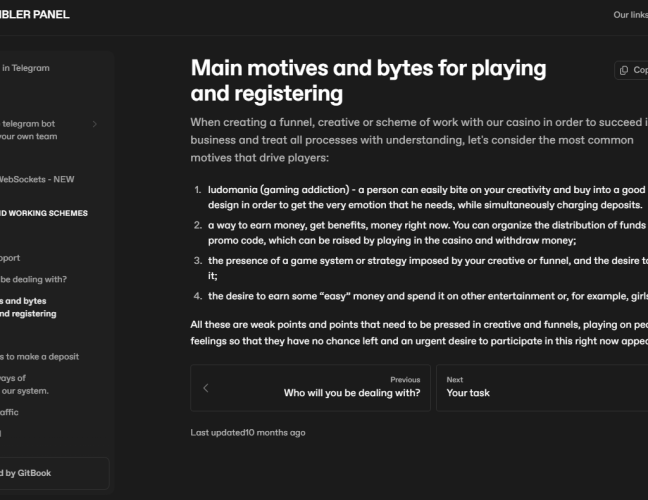Select the active 'bytes and registering' sidebar item
Viewport: 648px width, 500px height.
pyautogui.click(x=28, y=307)
